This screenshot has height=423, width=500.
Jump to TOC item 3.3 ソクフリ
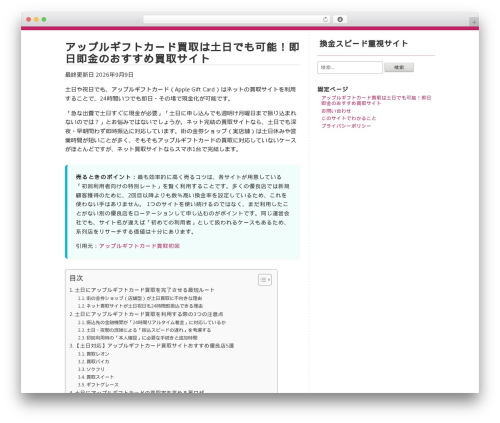click(x=91, y=369)
